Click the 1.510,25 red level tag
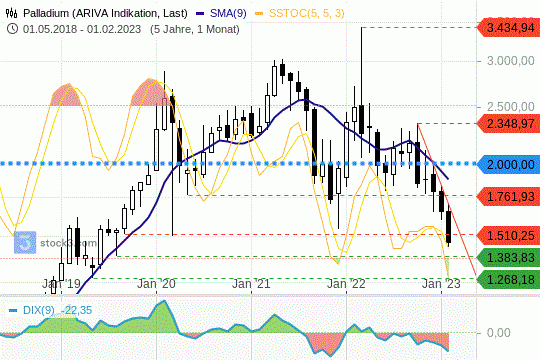Image resolution: width=540 pixels, height=360 pixels. [x=509, y=236]
